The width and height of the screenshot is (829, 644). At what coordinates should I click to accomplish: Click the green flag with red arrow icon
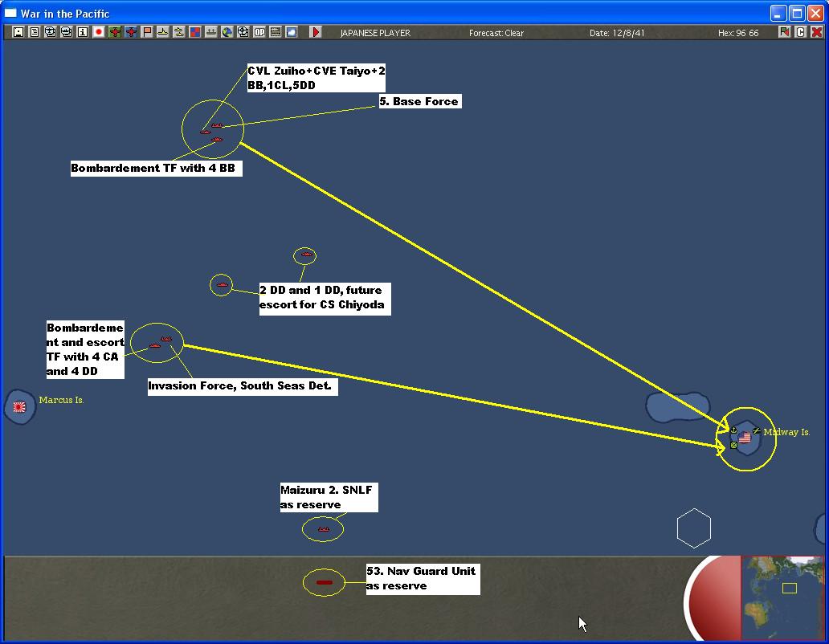click(x=785, y=32)
